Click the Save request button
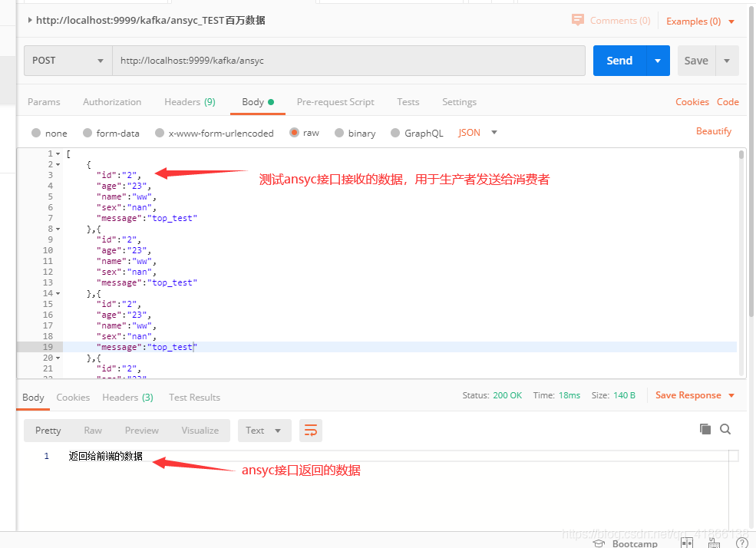This screenshot has width=756, height=548. 696,61
